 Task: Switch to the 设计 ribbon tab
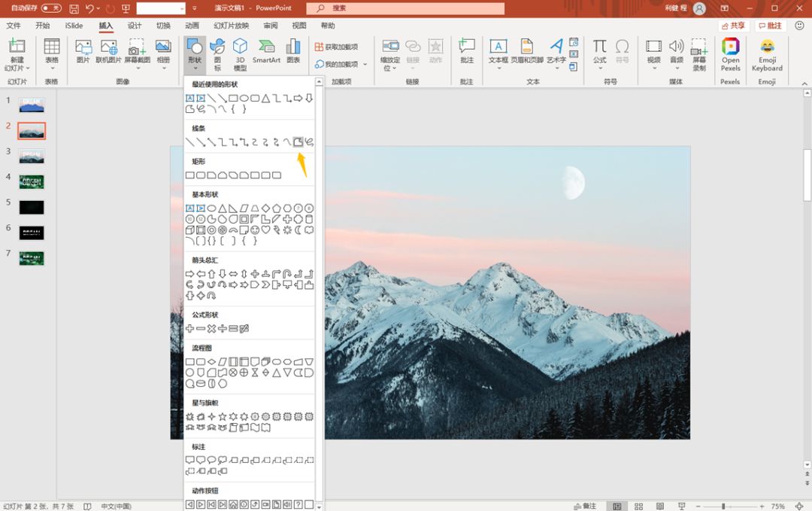135,26
